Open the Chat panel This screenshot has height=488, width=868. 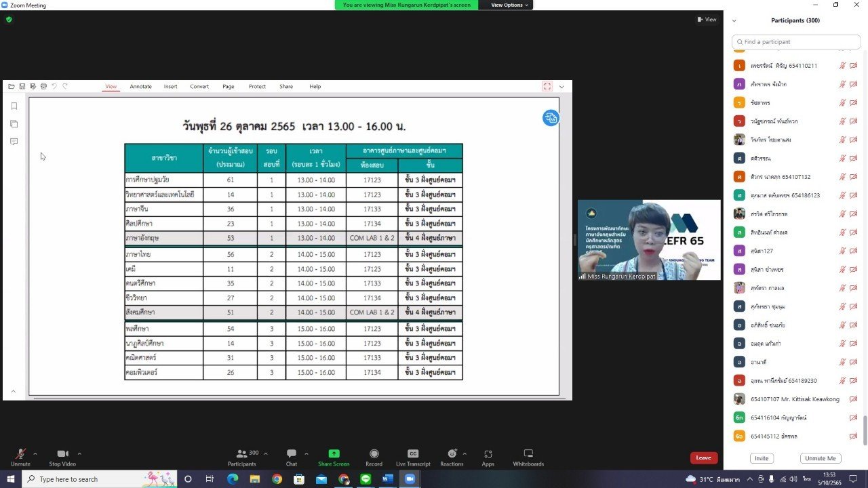292,457
